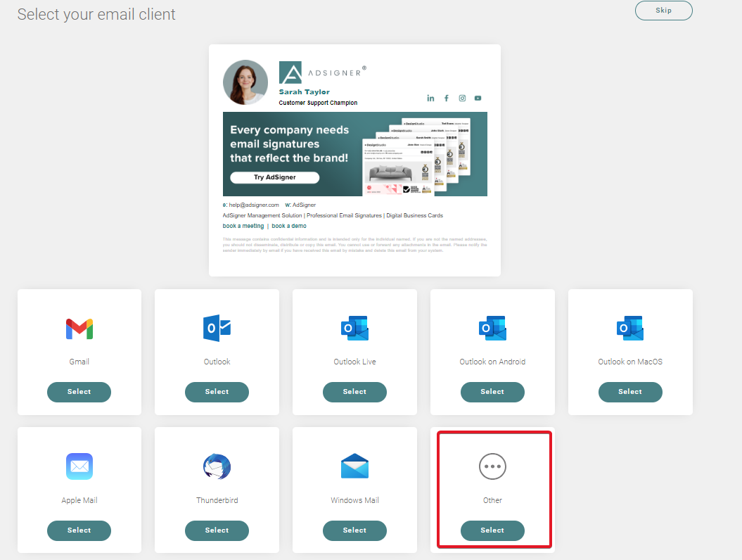Select Apple Mail as email client
Image resolution: width=742 pixels, height=560 pixels.
coord(79,530)
